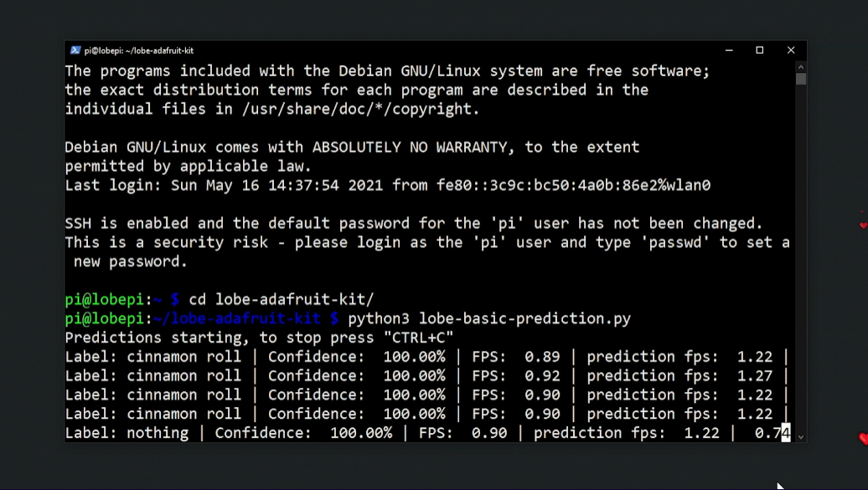Maximize the terminal window
Viewport: 868px width, 490px height.
click(760, 50)
